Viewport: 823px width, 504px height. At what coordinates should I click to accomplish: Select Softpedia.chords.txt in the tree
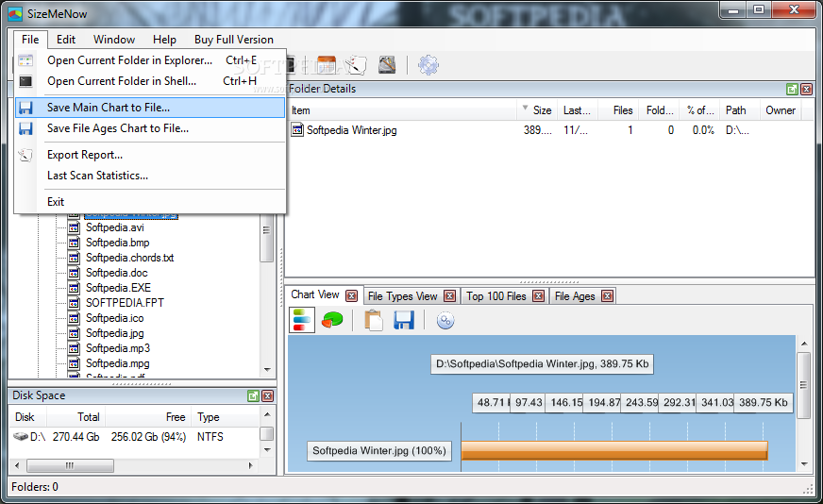pyautogui.click(x=129, y=258)
